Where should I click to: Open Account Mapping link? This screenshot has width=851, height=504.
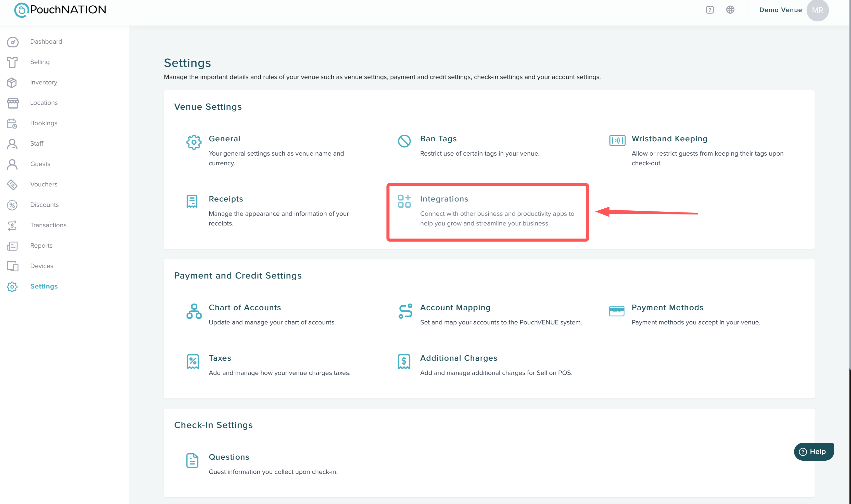coord(455,307)
